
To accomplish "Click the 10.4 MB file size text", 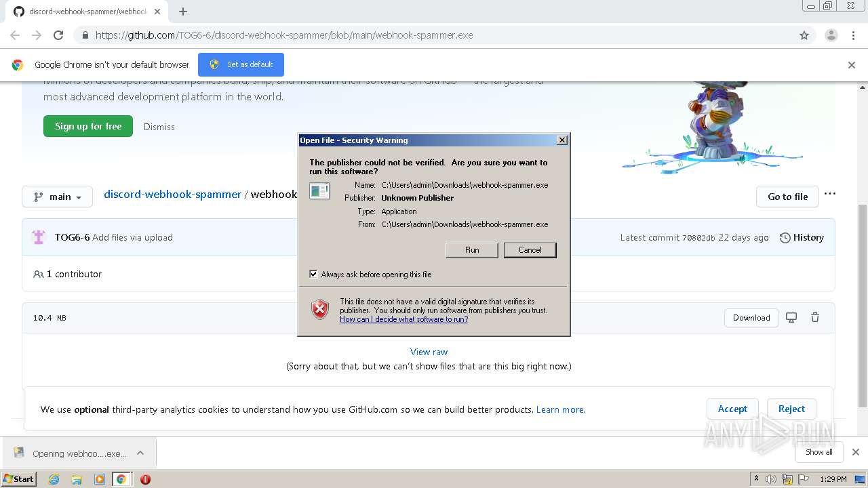I will 50,318.
